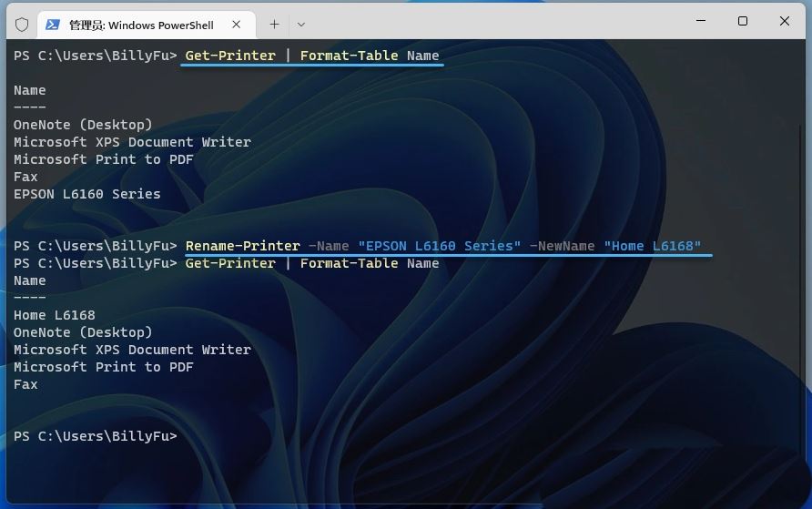Close the Windows Terminal window
Screen dimensions: 812x509
pos(785,21)
